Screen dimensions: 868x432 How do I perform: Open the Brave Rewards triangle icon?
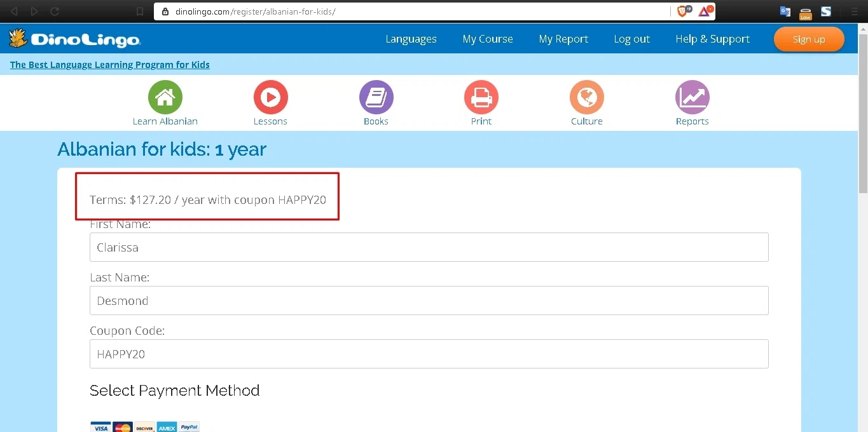click(x=705, y=11)
